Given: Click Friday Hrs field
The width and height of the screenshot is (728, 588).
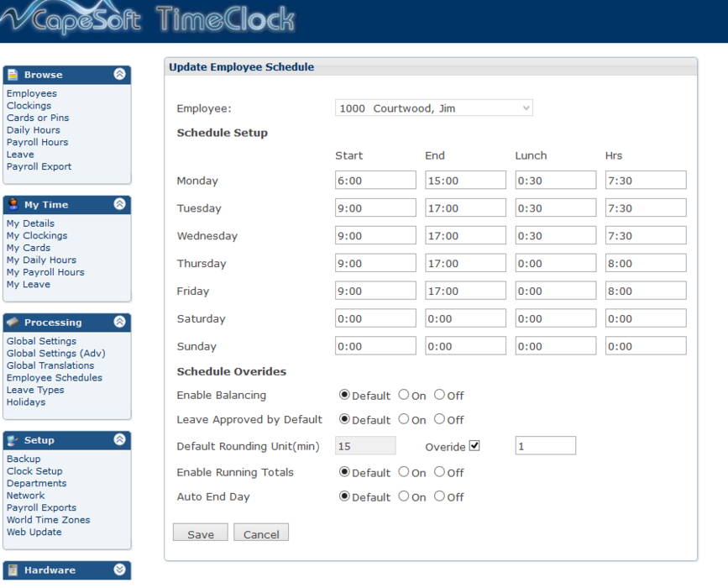Looking at the screenshot, I should click(x=646, y=291).
